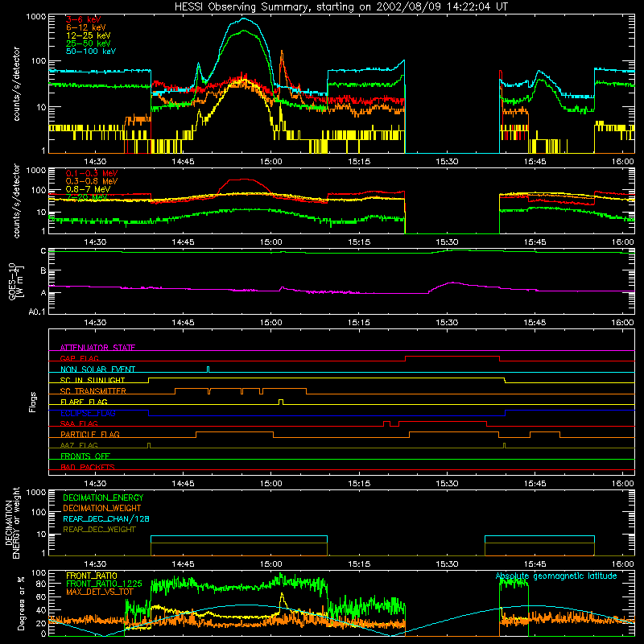Click the NON_SOLAR_EVENT pulse near 14:49

[x=208, y=369]
